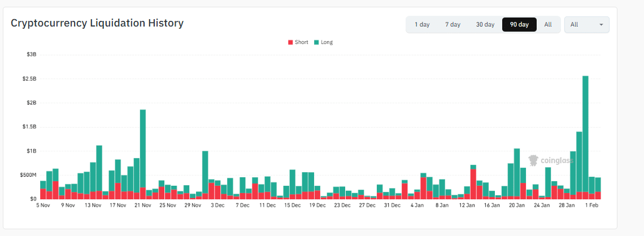Click the green Long legend color square
This screenshot has width=644, height=236.
317,42
